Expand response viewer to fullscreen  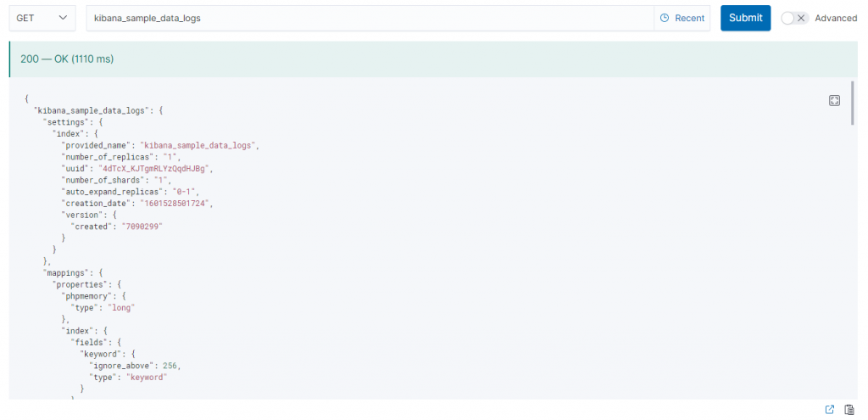coord(834,100)
